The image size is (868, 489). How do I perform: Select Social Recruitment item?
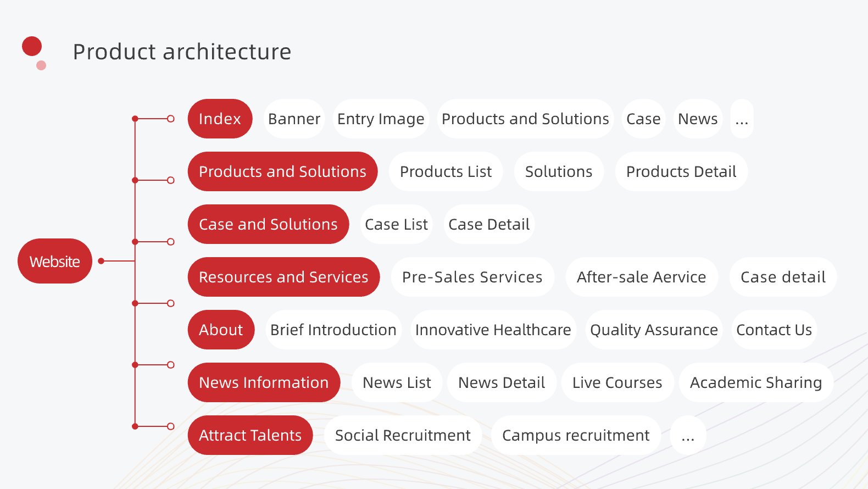[x=403, y=435]
